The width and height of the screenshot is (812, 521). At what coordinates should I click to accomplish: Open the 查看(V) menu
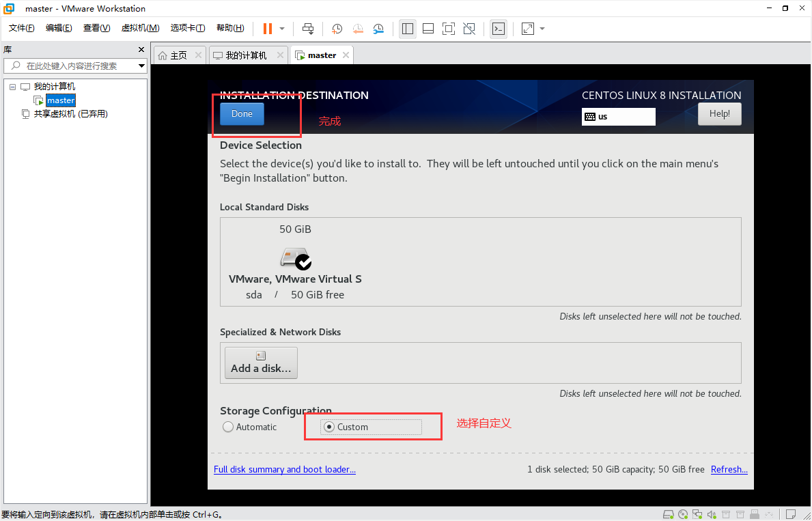click(x=96, y=28)
